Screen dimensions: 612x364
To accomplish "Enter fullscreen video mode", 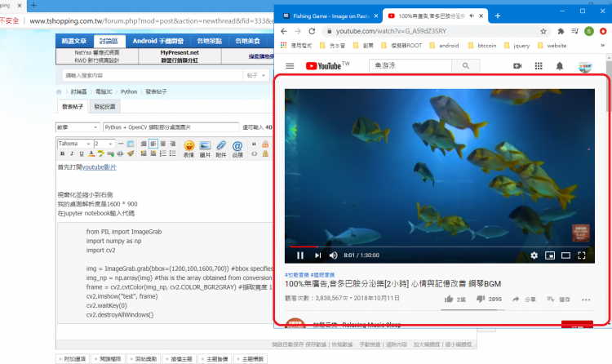I will [x=582, y=255].
